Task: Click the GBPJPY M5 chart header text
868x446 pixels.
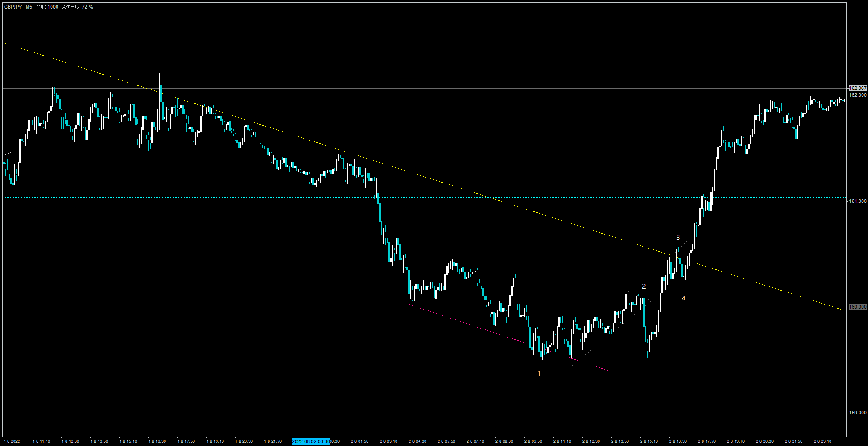Action: [48, 7]
